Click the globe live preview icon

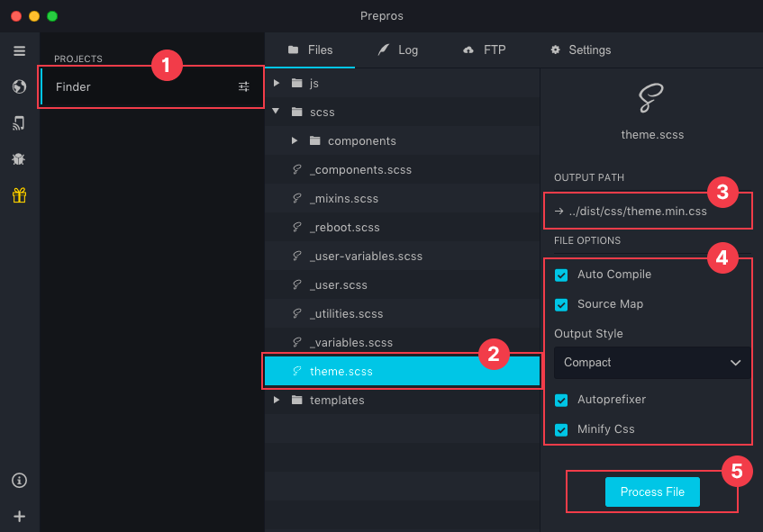click(19, 87)
